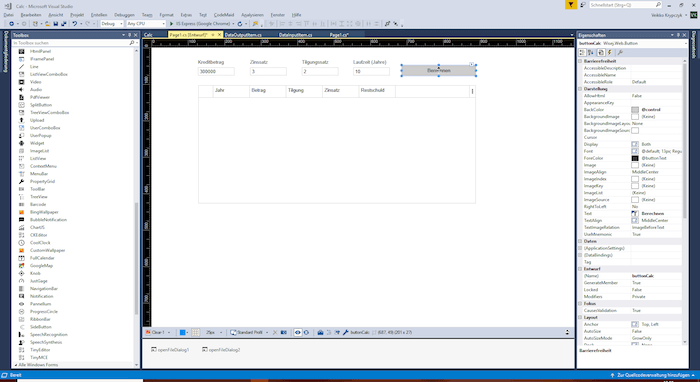
Task: Open the Analysieren menu
Action: coord(252,15)
